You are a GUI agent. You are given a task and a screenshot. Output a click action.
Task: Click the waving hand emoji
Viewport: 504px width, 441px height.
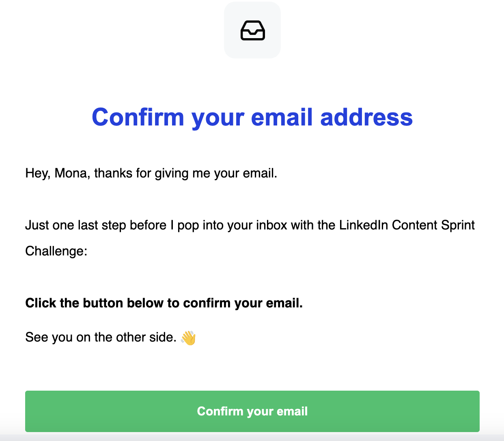[x=188, y=338]
